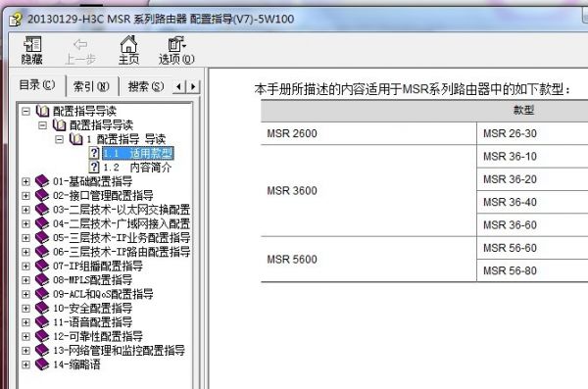Click the purple book icon for 03-二层技术-以太网交换配置

42,210
